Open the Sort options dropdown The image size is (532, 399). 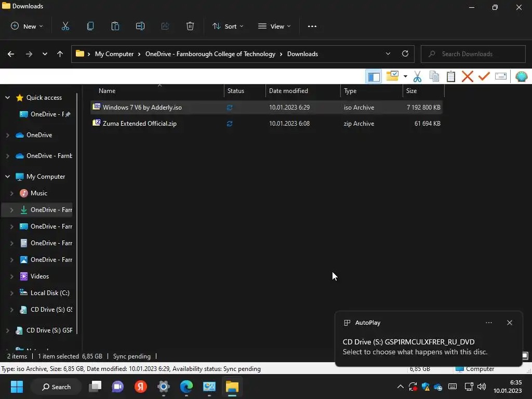pyautogui.click(x=228, y=26)
